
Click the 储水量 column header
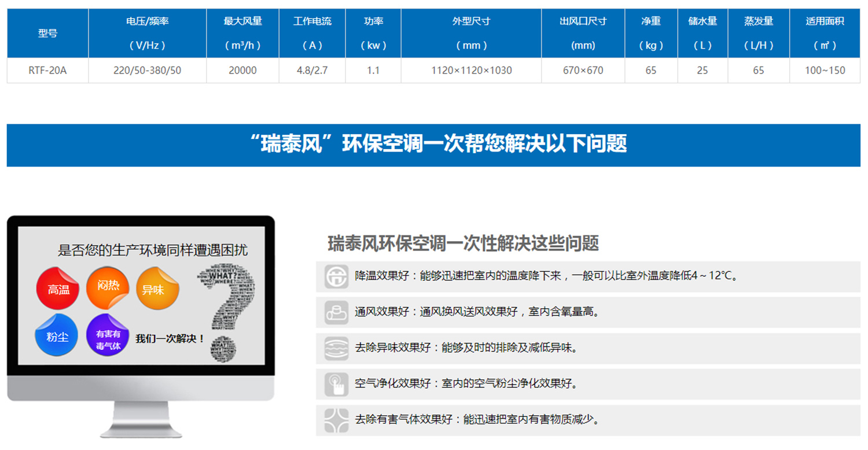click(x=703, y=33)
